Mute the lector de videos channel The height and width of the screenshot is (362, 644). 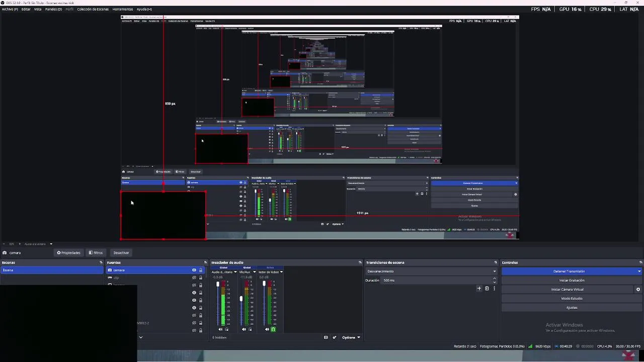pyautogui.click(x=267, y=329)
